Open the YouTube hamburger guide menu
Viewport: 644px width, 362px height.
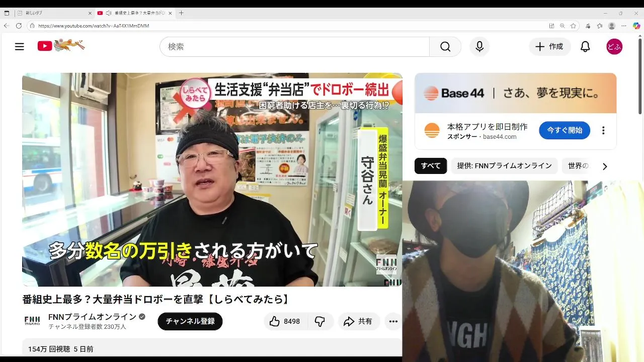tap(20, 47)
